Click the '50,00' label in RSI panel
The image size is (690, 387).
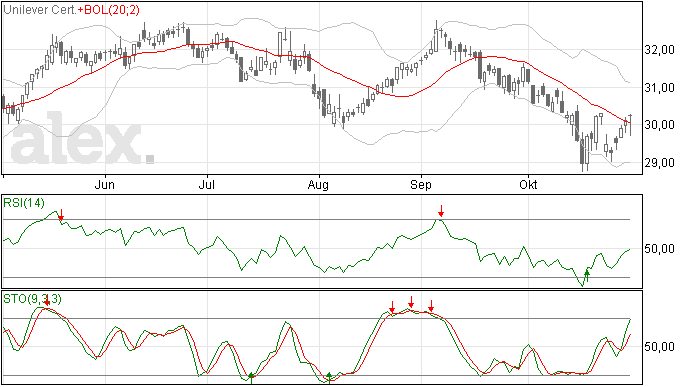[x=659, y=249]
